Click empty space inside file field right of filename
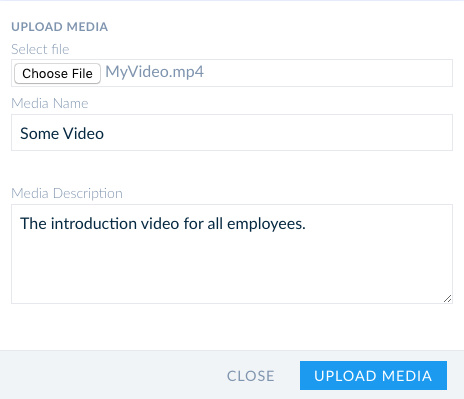This screenshot has height=399, width=464. [x=327, y=73]
